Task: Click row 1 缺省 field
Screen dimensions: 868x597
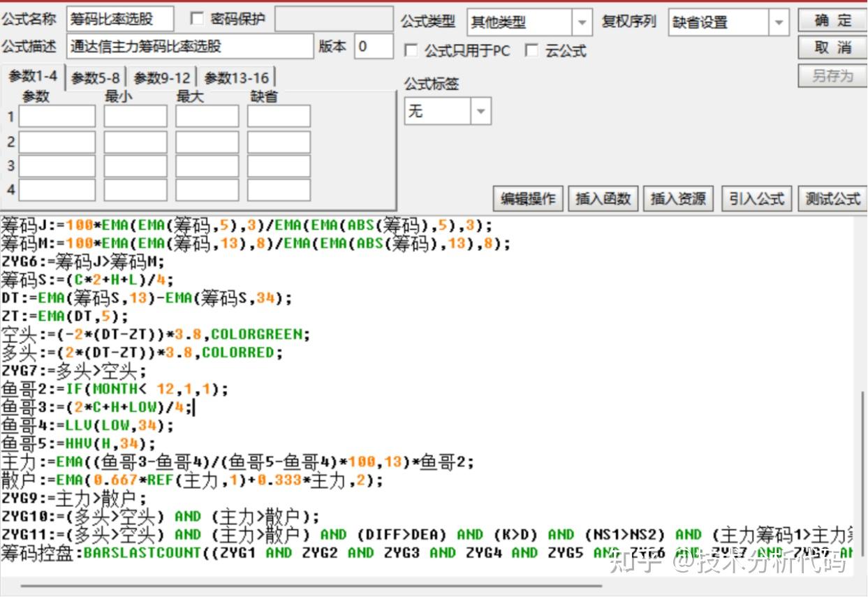Action: coord(279,116)
